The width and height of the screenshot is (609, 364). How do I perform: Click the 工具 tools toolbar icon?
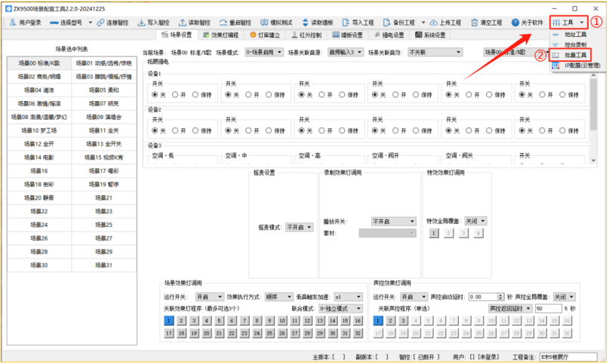point(556,23)
